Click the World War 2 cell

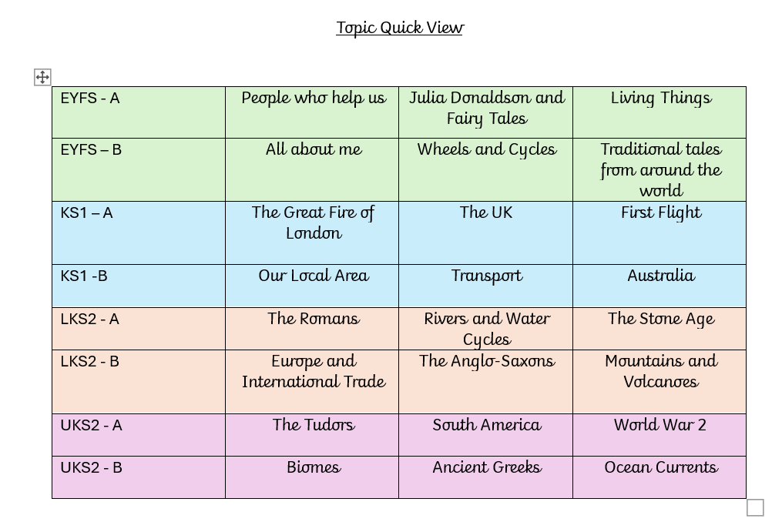point(660,425)
